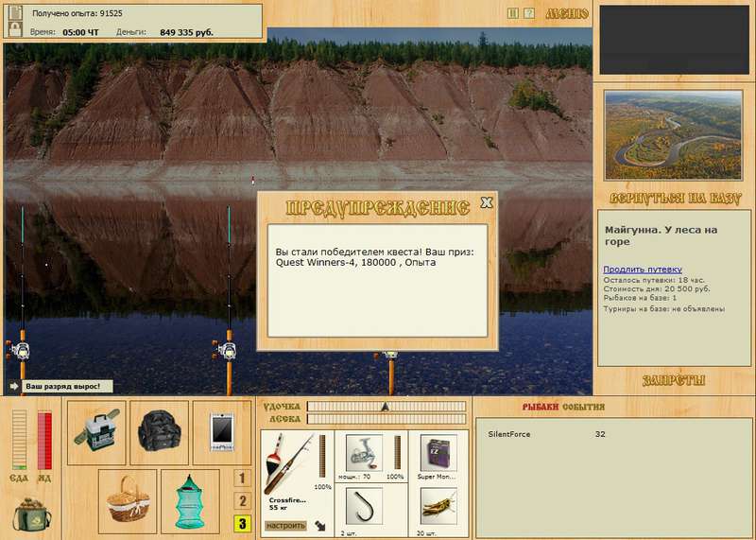The image size is (756, 540).
Task: Open the green keepnet
Action: 190,501
